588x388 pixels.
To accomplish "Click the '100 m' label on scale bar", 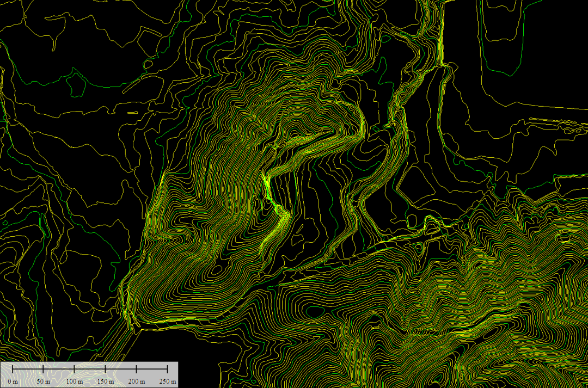I will pyautogui.click(x=74, y=381).
